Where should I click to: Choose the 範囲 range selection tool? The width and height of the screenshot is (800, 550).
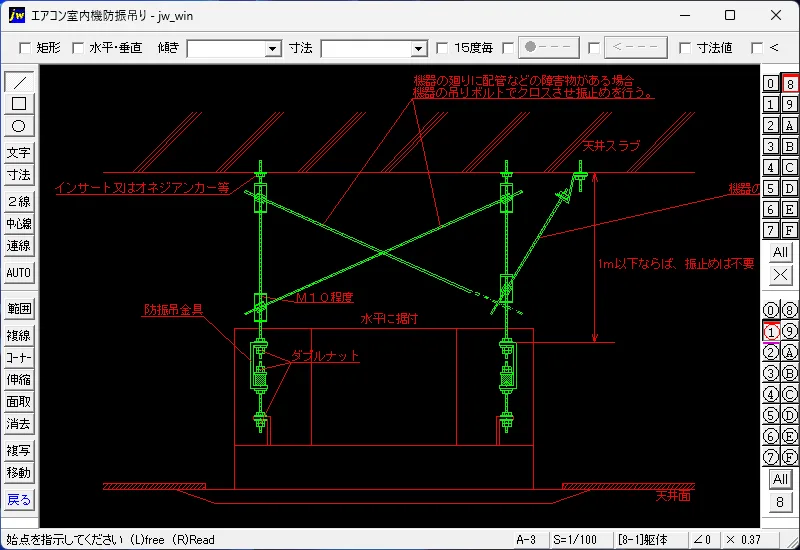coord(19,309)
